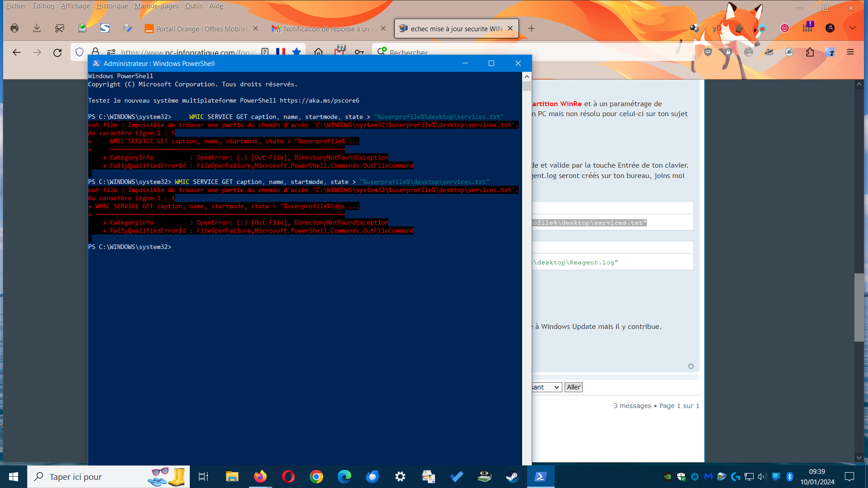Click the Firefox home button
The width and height of the screenshot is (868, 488).
tap(318, 52)
